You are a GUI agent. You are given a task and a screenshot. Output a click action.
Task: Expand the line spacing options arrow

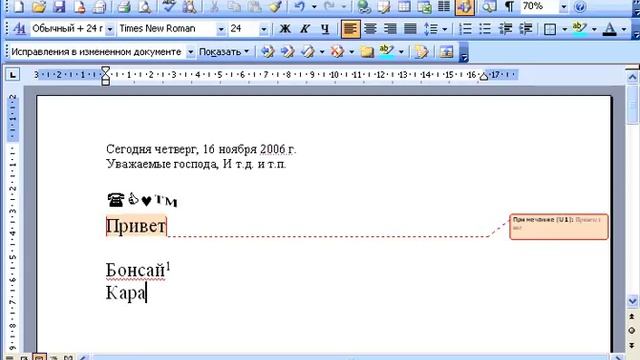click(445, 29)
